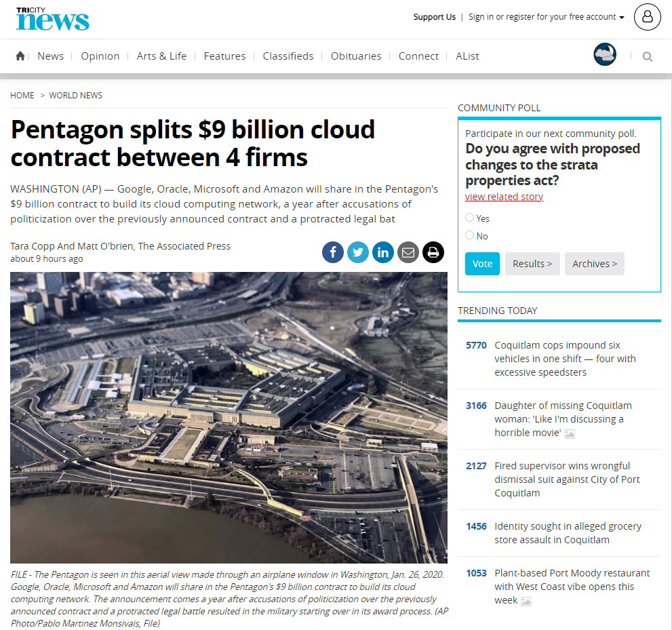Open Plant-based Port Moody restaurant story
This screenshot has width=672, height=630.
572,587
